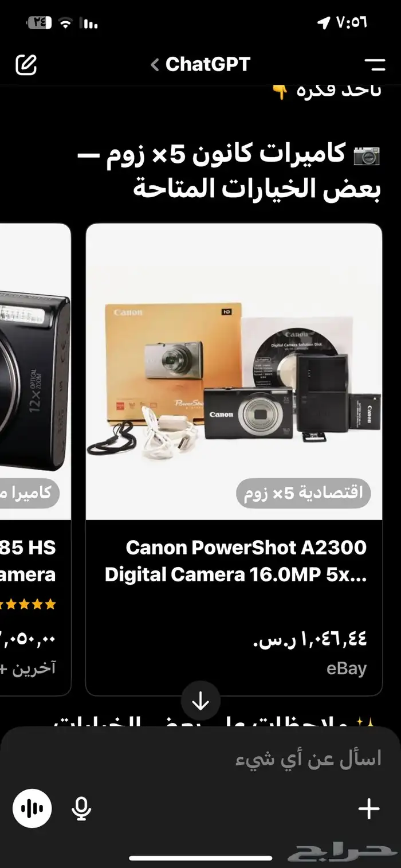
Task: Tap the new chat compose icon
Action: click(x=26, y=65)
